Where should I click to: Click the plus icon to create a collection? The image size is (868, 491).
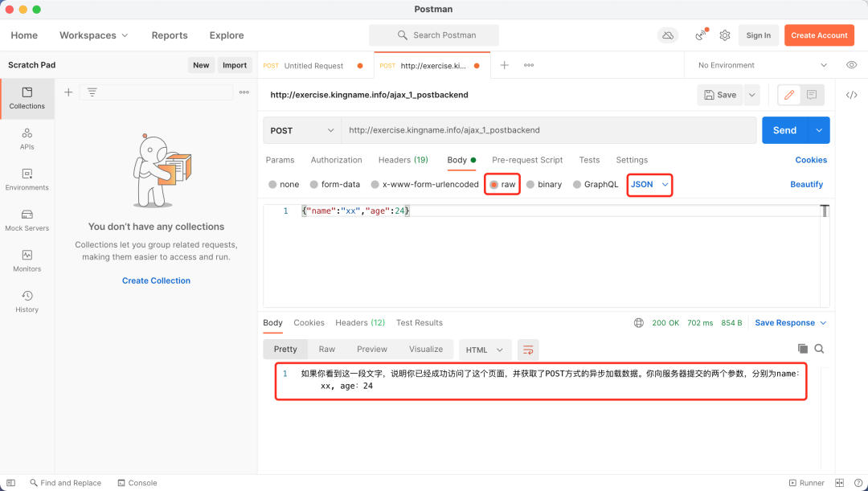point(68,92)
